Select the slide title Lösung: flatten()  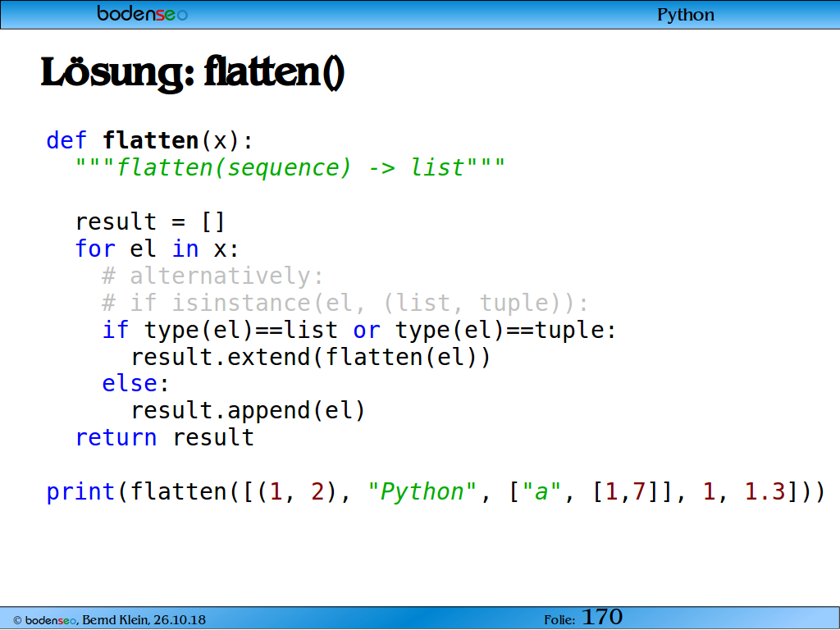tap(192, 72)
